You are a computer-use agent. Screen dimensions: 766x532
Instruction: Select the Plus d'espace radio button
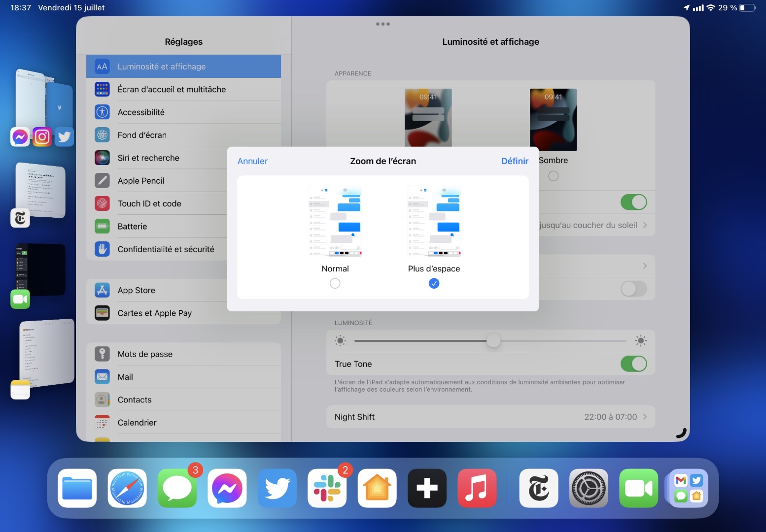434,283
